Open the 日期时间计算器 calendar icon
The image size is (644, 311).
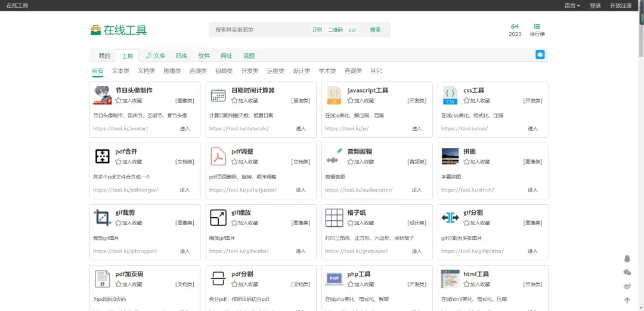[218, 96]
